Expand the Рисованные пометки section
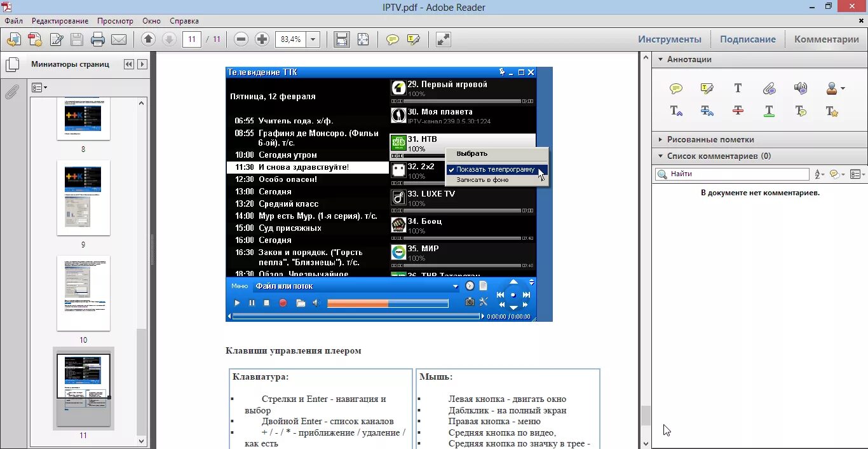868x449 pixels. pyautogui.click(x=660, y=139)
